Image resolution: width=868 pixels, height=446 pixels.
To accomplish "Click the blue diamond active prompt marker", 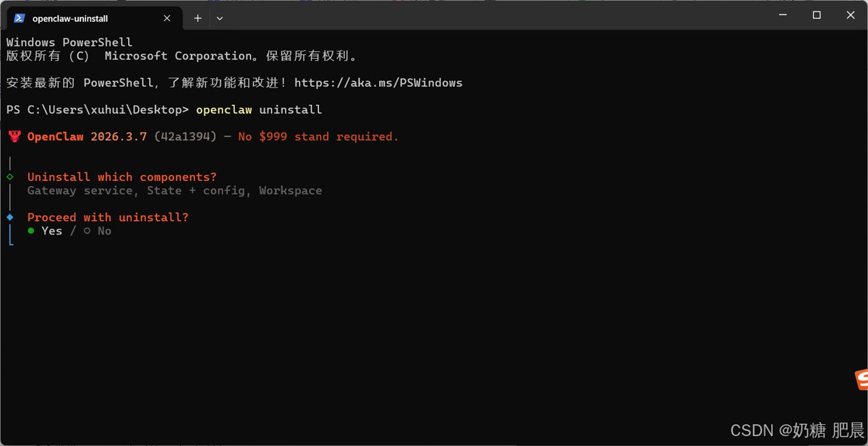I will (x=10, y=217).
